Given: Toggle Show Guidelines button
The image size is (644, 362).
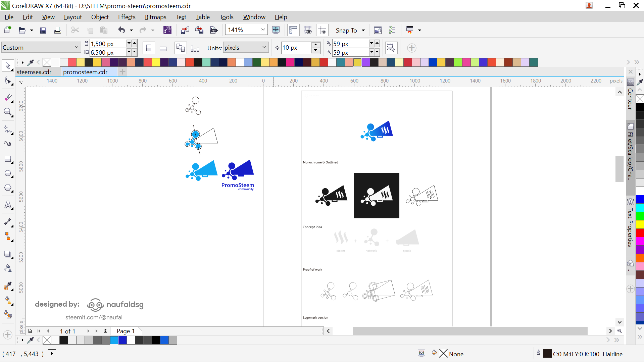Looking at the screenshot, I should coord(323,30).
